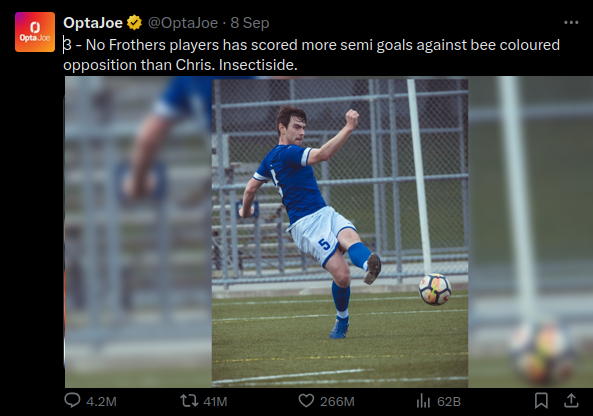View analytics bar chart icon
Viewport: 593px width, 416px height.
pos(423,401)
